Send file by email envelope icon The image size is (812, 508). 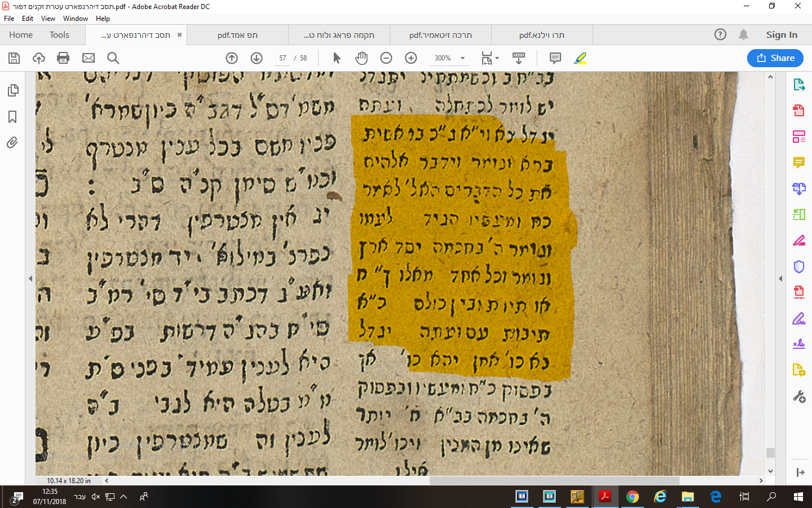pos(89,58)
